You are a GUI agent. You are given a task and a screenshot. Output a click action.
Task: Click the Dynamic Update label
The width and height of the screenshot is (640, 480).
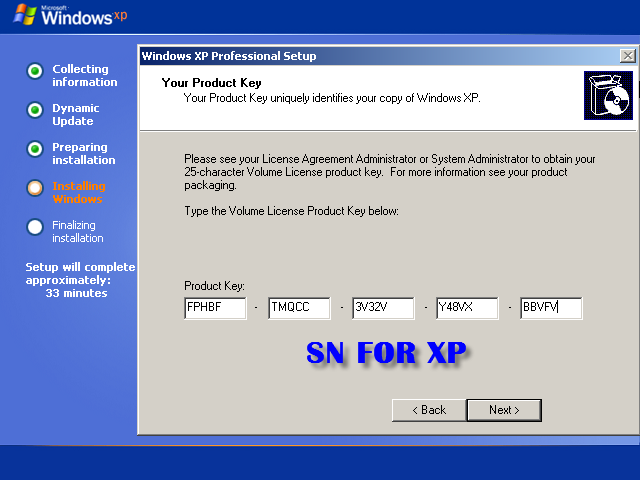click(76, 114)
